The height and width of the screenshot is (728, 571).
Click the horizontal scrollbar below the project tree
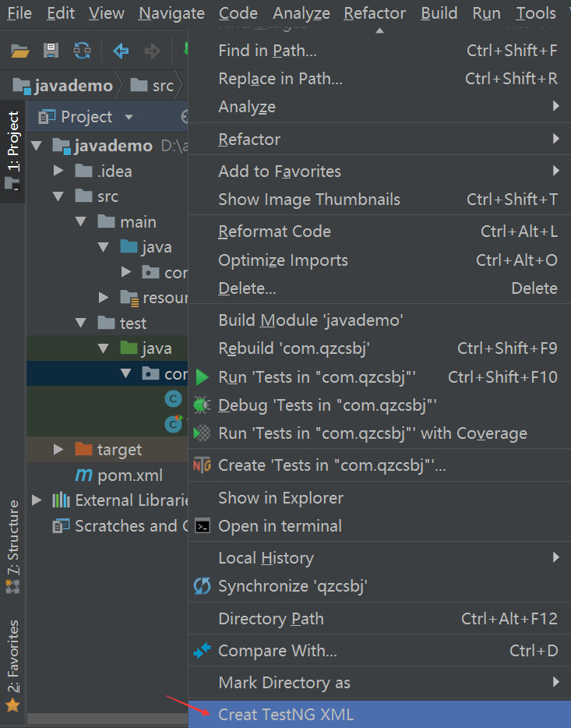(x=108, y=718)
